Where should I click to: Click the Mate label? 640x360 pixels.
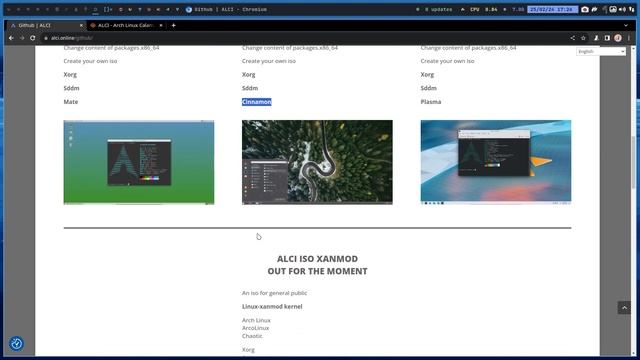point(71,102)
